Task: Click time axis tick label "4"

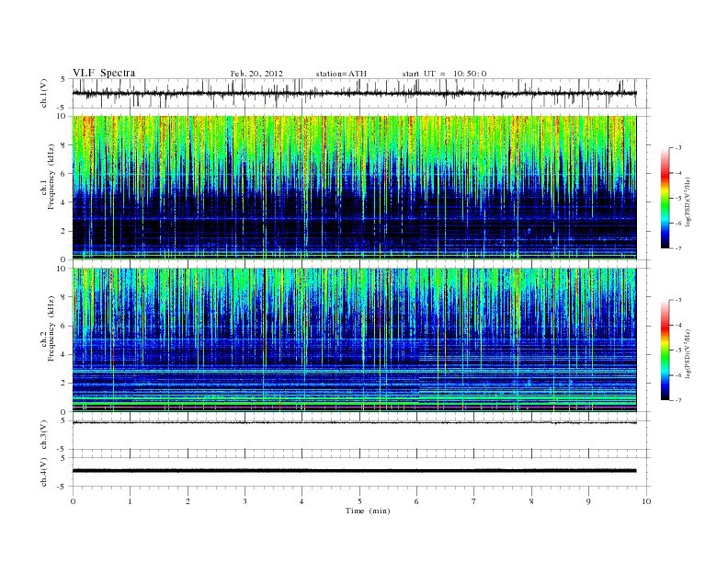Action: coord(302,501)
